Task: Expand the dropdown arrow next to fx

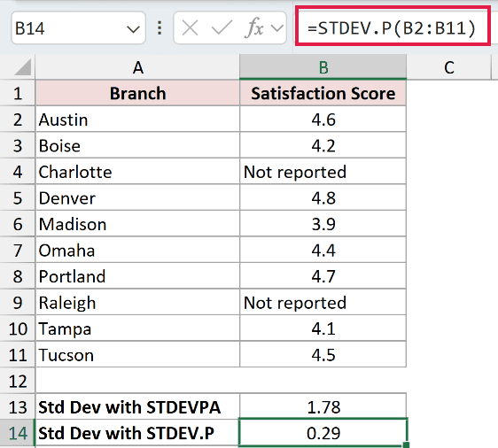Action: (x=277, y=28)
